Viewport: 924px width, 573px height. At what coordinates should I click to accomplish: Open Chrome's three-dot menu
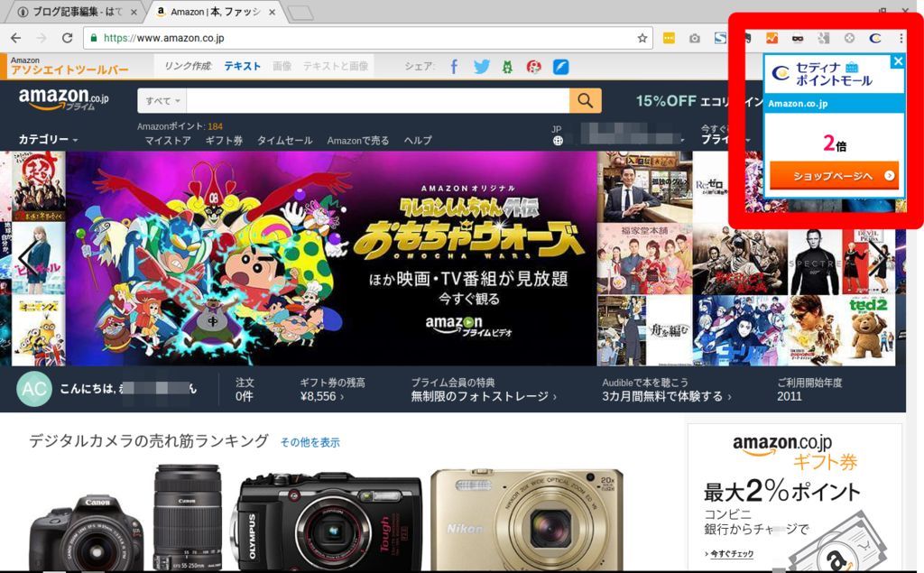tap(901, 38)
